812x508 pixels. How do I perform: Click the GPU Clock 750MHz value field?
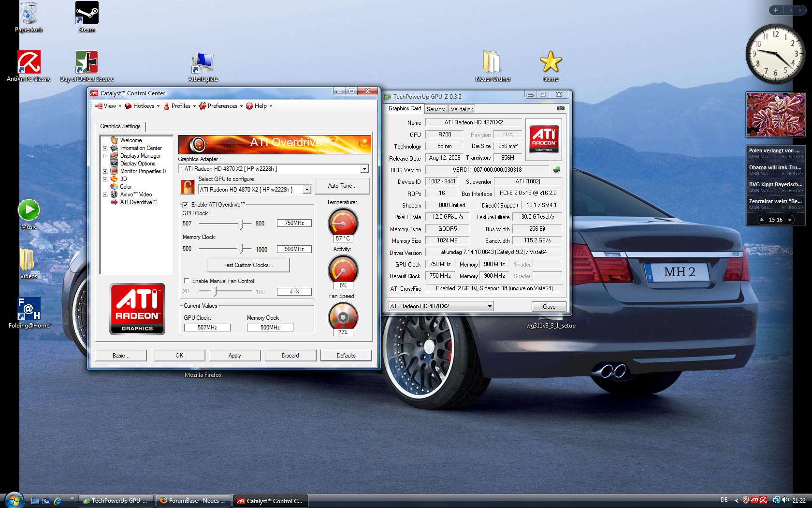pos(294,223)
